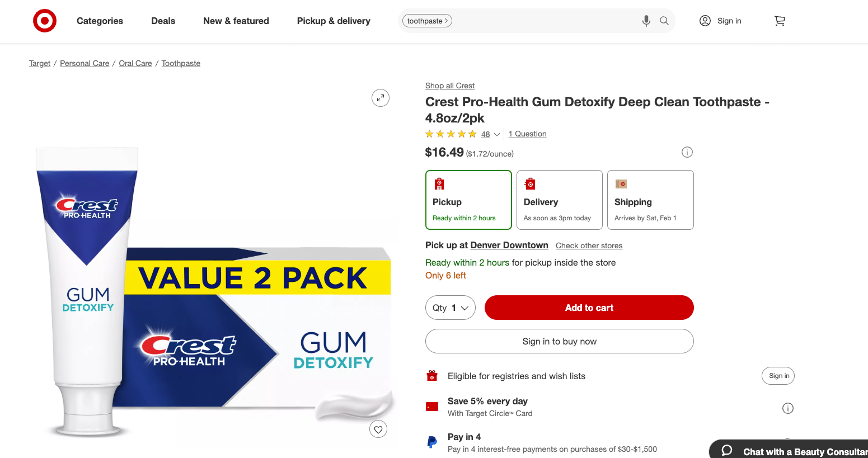868x458 pixels.
Task: Click the Target bullseye logo
Action: click(x=45, y=21)
